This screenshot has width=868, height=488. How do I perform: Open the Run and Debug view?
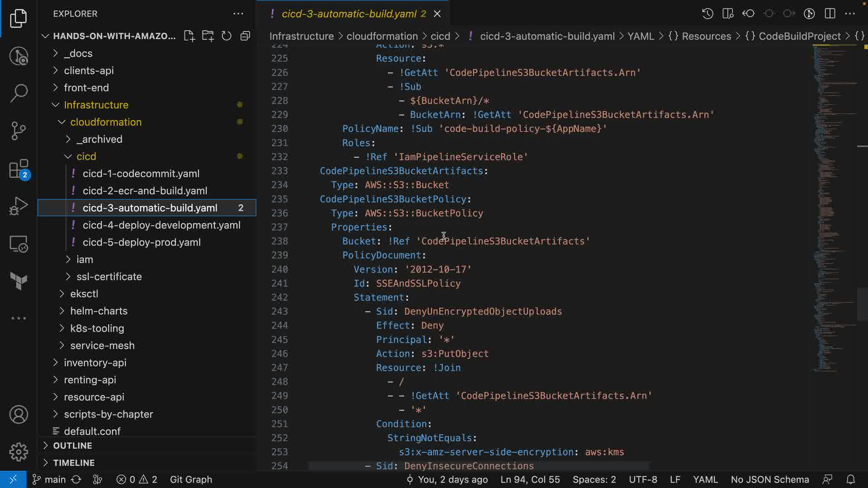pos(19,206)
